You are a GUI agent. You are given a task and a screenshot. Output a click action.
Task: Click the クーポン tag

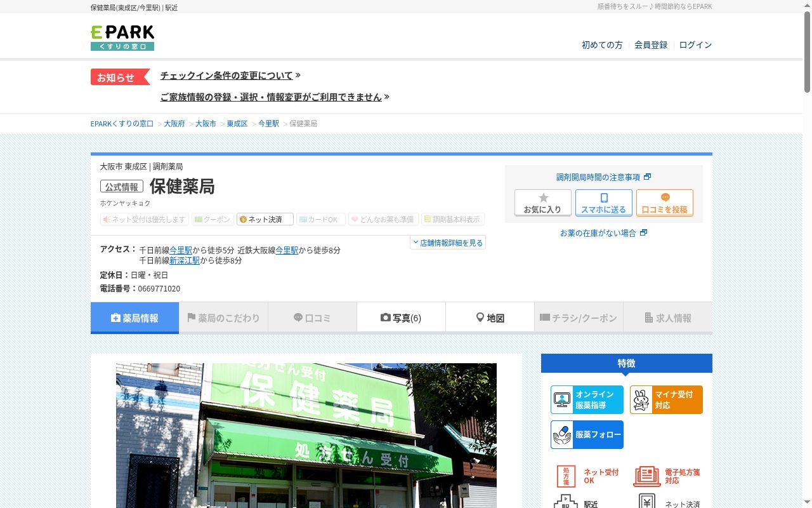click(x=213, y=219)
